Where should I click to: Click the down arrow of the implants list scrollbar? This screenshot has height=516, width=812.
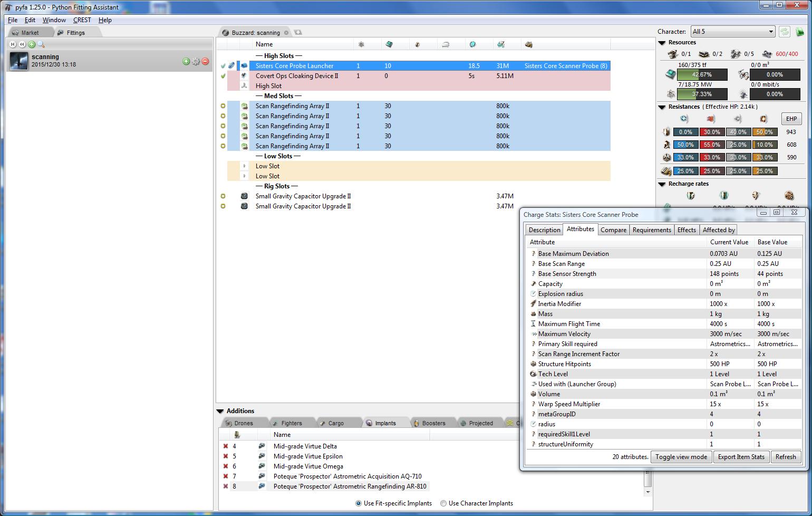click(x=648, y=492)
